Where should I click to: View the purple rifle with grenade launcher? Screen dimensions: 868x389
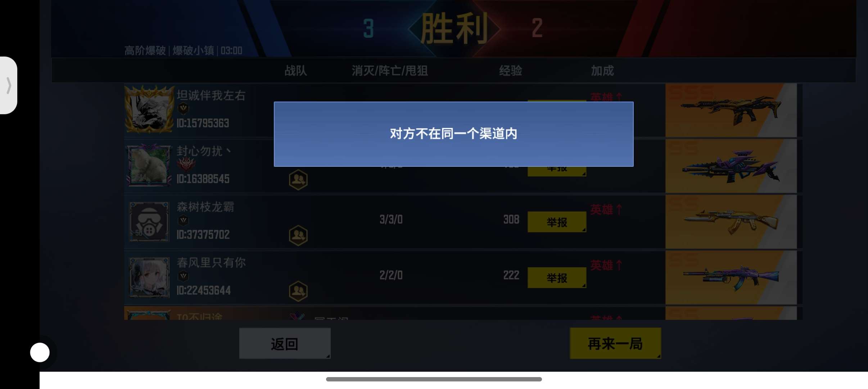click(731, 277)
